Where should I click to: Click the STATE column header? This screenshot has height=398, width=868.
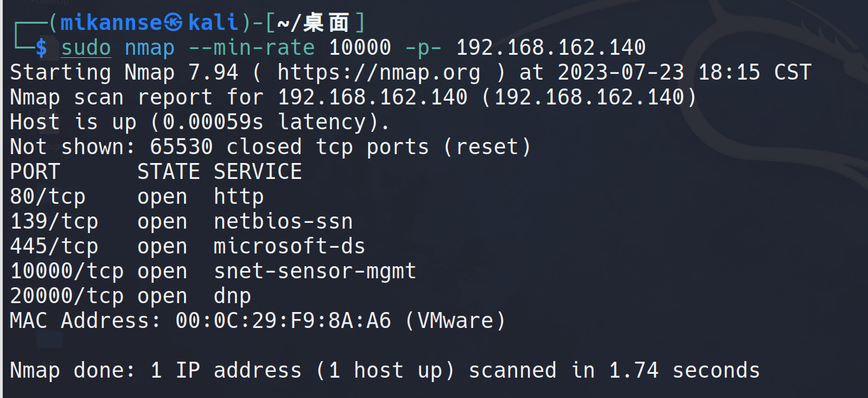168,172
